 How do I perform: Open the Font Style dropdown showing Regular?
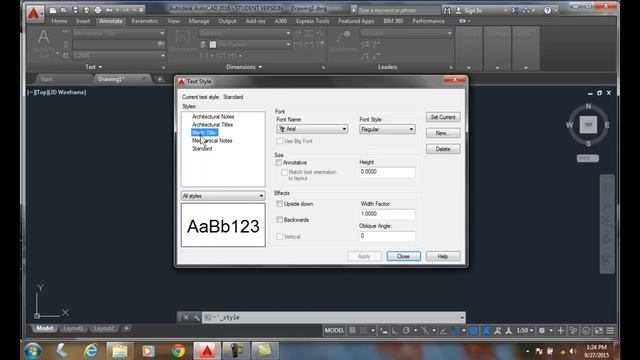pos(387,129)
